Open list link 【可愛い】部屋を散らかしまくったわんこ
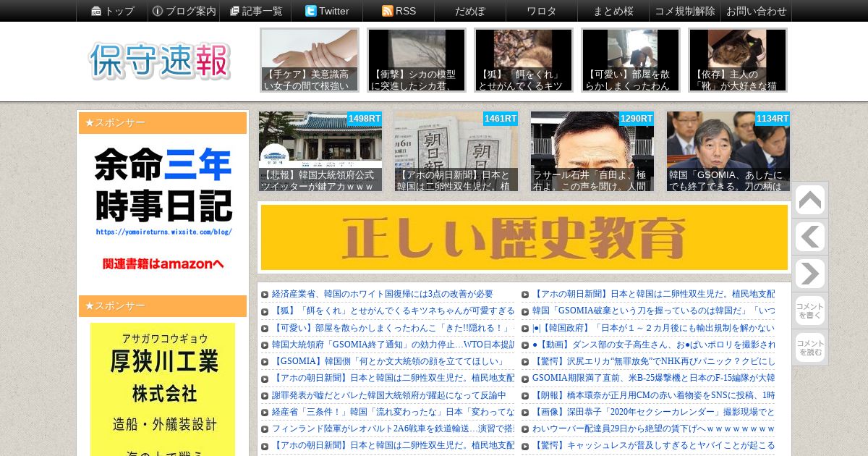Image resolution: width=868 pixels, height=456 pixels. [393, 328]
